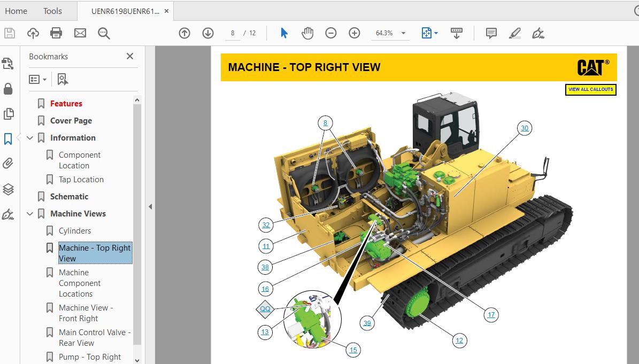Screen dimensions: 639x364
Task: Click the upload to cloud icon
Action: coord(33,33)
